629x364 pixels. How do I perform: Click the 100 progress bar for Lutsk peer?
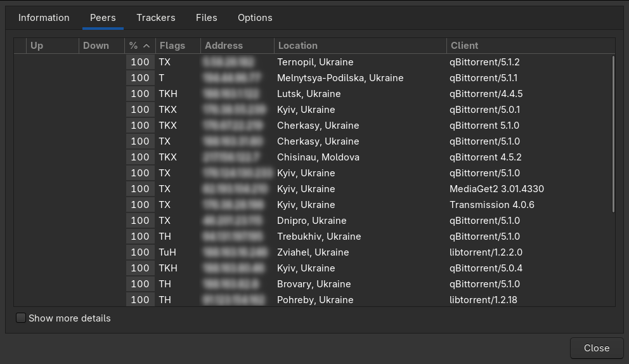[140, 94]
